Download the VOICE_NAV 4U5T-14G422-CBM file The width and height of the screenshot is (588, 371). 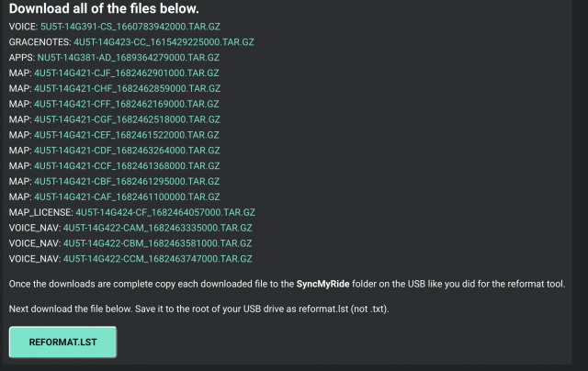click(x=157, y=243)
